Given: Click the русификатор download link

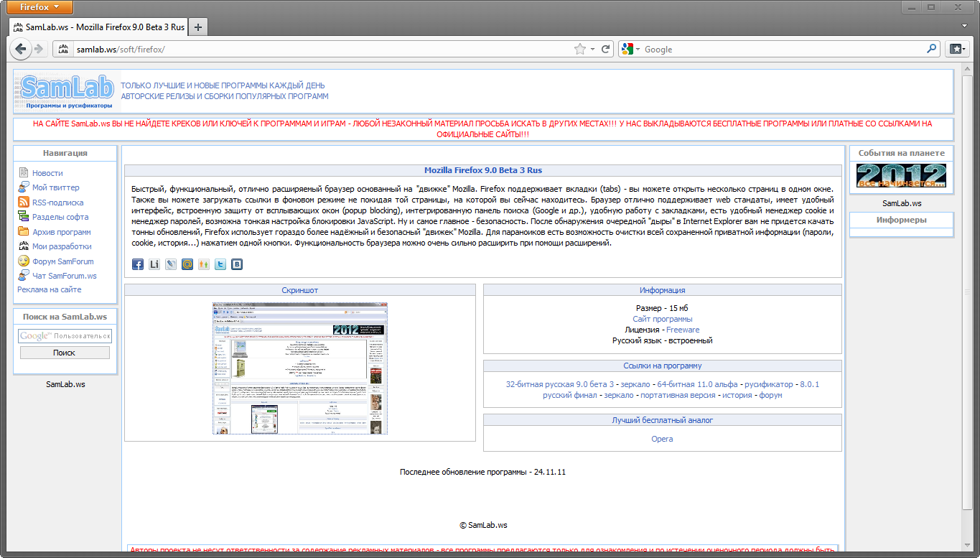Looking at the screenshot, I should point(769,384).
